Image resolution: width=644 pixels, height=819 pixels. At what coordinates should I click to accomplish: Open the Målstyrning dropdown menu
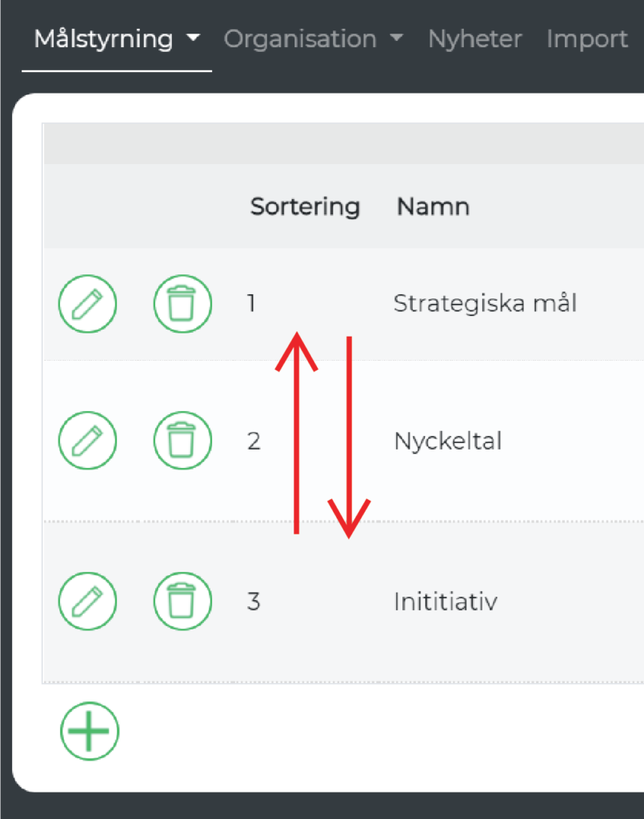(117, 39)
